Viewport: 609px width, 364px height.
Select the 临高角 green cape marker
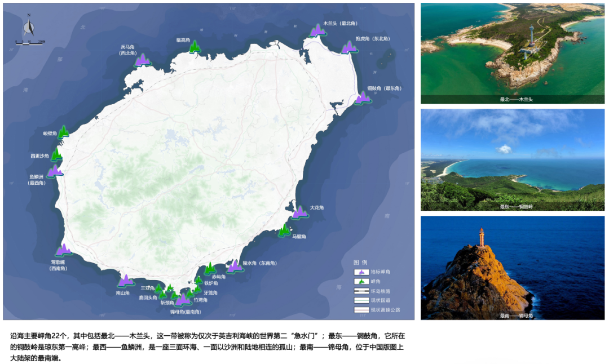coord(195,47)
